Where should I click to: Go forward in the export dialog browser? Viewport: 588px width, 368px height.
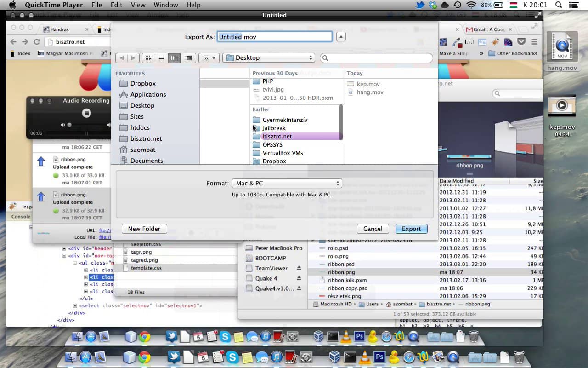tap(133, 58)
